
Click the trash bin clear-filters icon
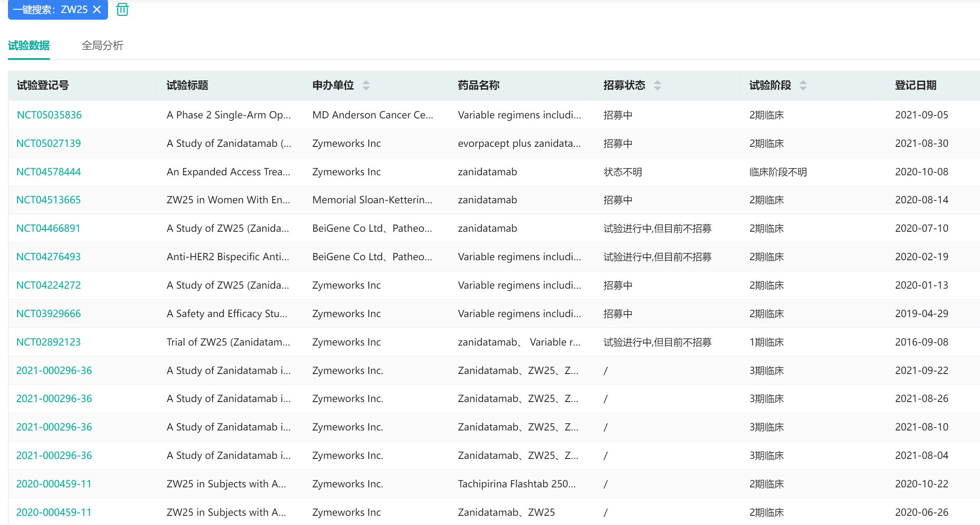(122, 9)
